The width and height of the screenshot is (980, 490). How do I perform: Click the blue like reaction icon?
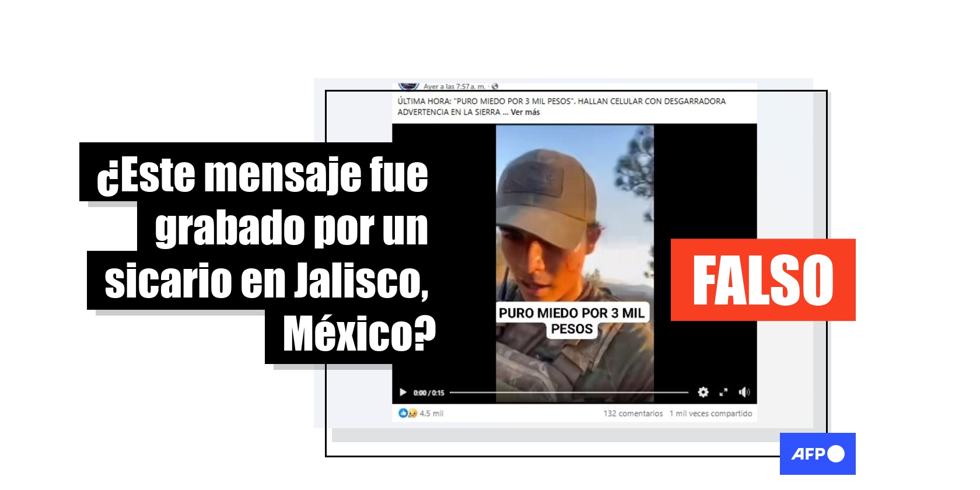[x=402, y=413]
